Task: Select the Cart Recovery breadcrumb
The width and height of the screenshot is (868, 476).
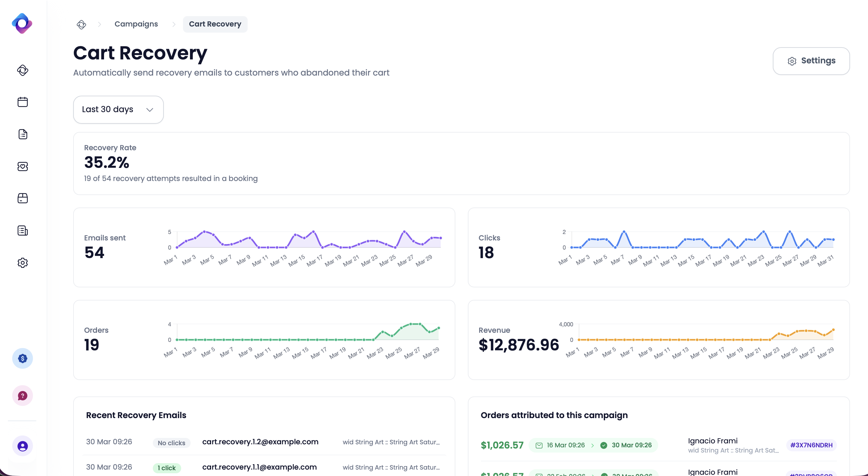Action: coord(215,24)
